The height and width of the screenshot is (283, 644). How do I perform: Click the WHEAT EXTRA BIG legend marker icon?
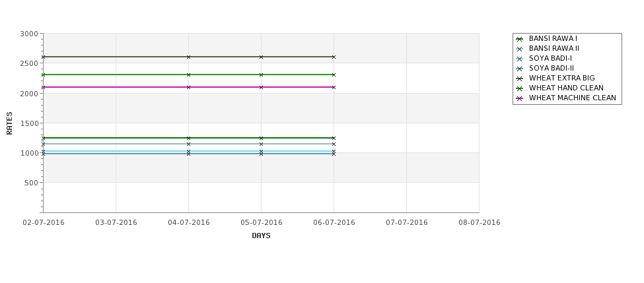point(520,79)
